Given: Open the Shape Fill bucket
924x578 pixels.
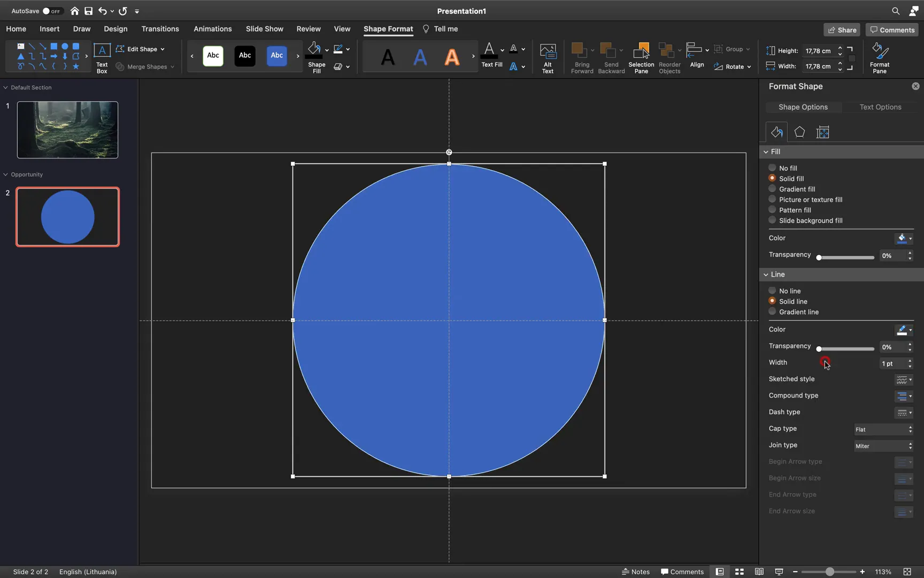Looking at the screenshot, I should [x=314, y=49].
